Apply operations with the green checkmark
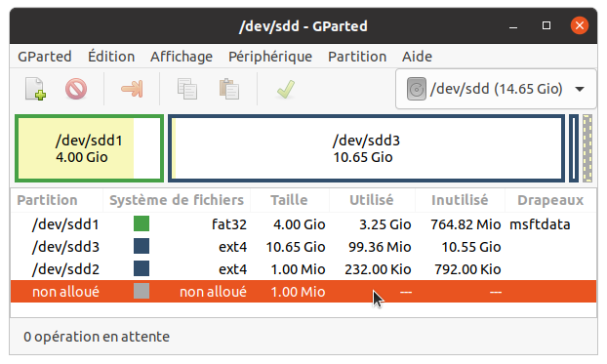Screen dimensions: 607x364 (x=286, y=89)
